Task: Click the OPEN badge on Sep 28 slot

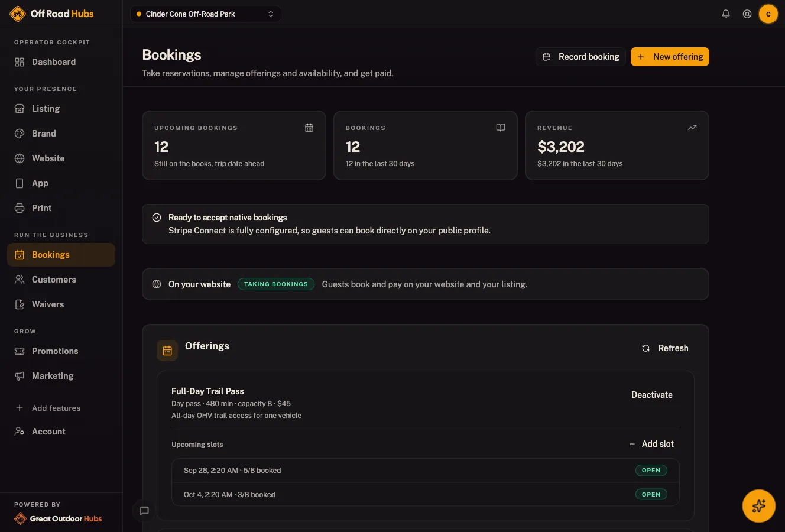Action: tap(651, 471)
